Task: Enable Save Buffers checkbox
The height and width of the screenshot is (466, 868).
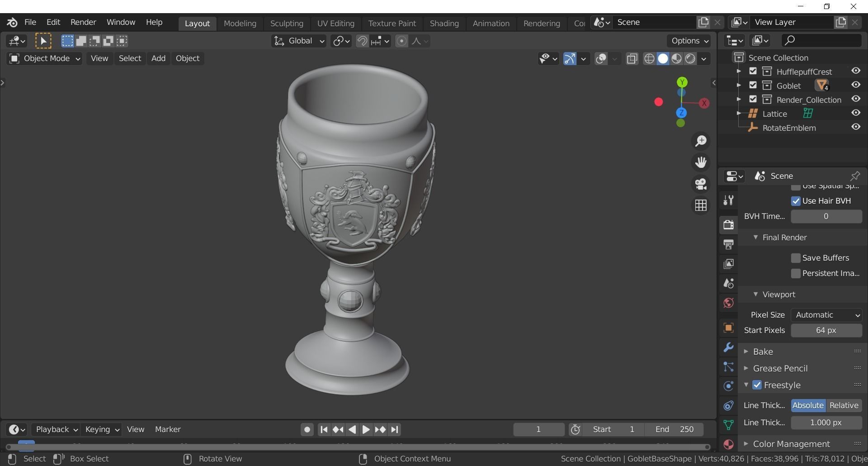Action: pyautogui.click(x=796, y=258)
